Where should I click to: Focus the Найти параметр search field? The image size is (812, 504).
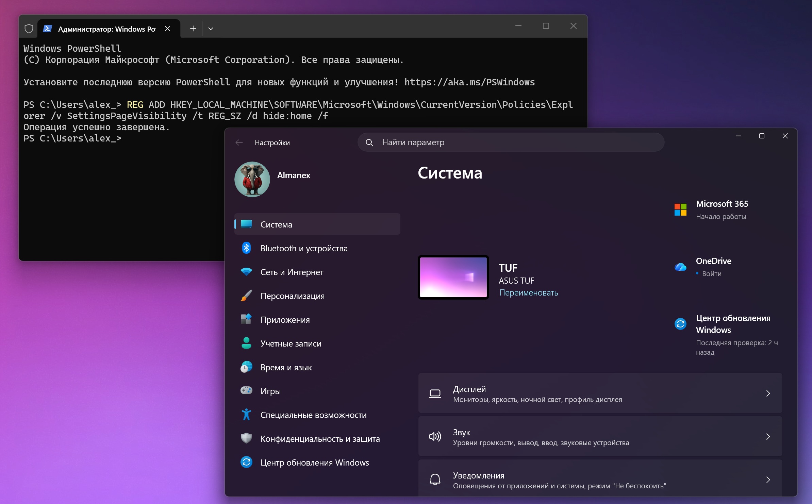click(511, 142)
